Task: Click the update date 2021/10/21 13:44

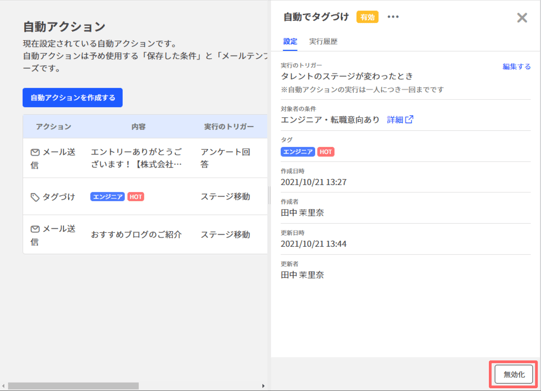Action: 314,244
